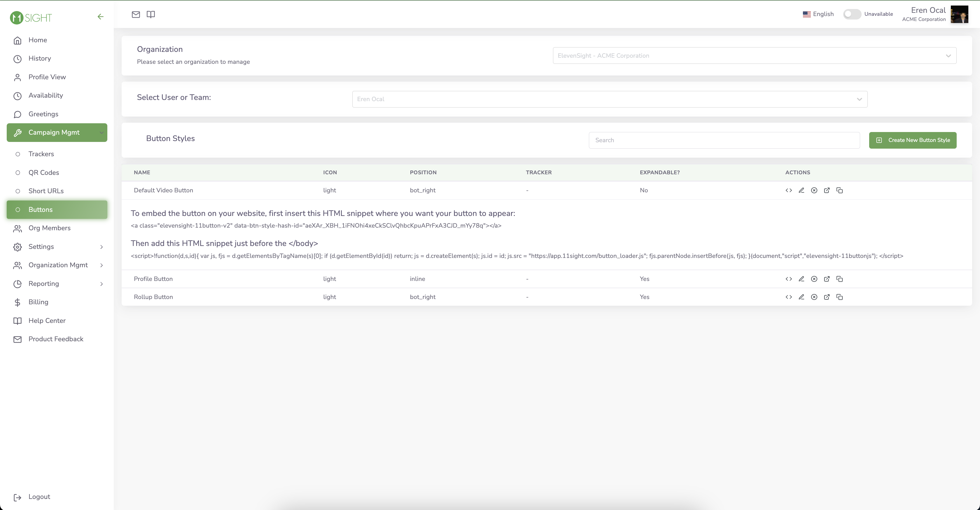Open the book icon in top bar

click(151, 15)
